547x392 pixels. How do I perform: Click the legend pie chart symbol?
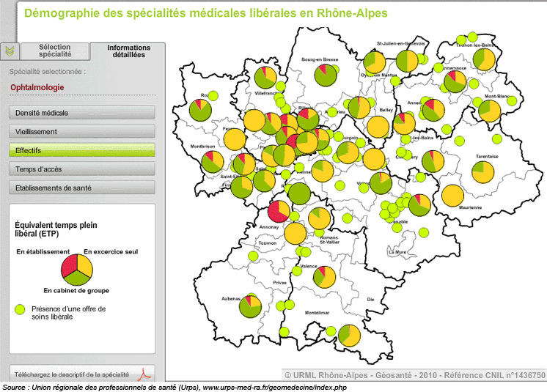76,268
